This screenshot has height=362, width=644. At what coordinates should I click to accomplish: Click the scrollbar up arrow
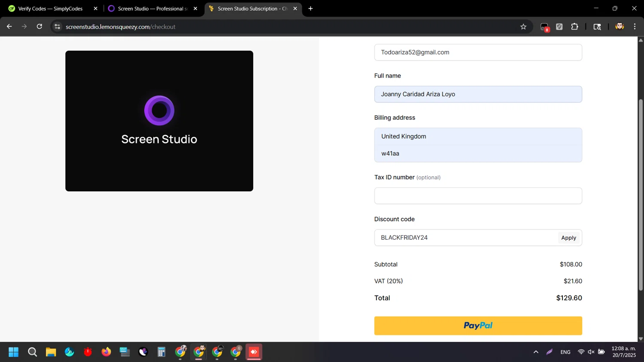(x=641, y=40)
